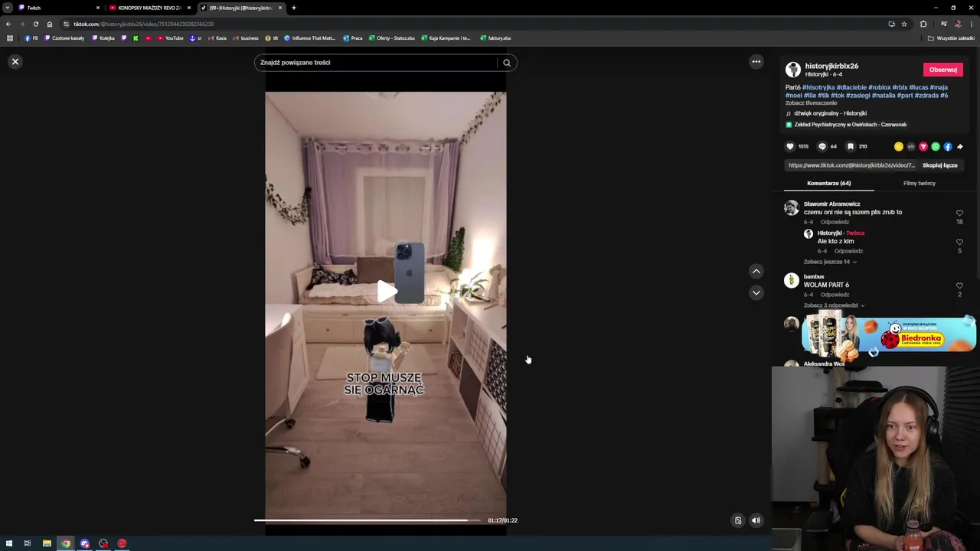Reply to Sławomir Abramowicz's comment
This screenshot has height=551, width=980.
[835, 222]
